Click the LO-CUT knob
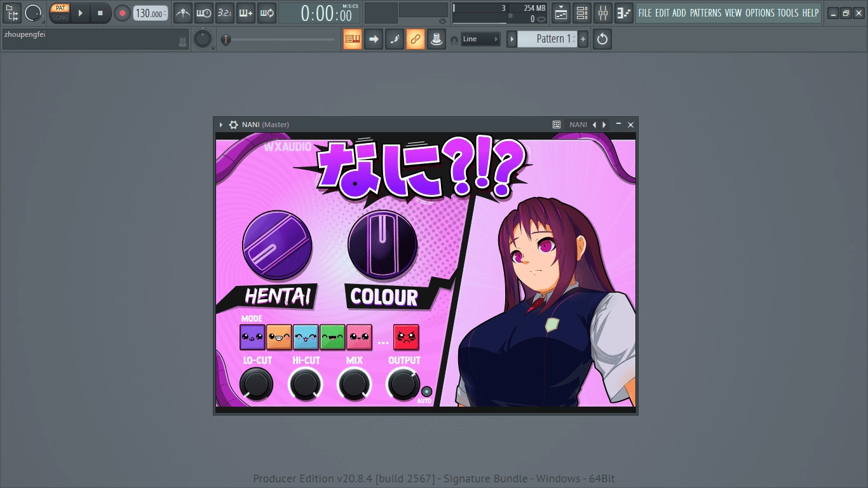Screen dimensions: 868x488 tap(256, 384)
